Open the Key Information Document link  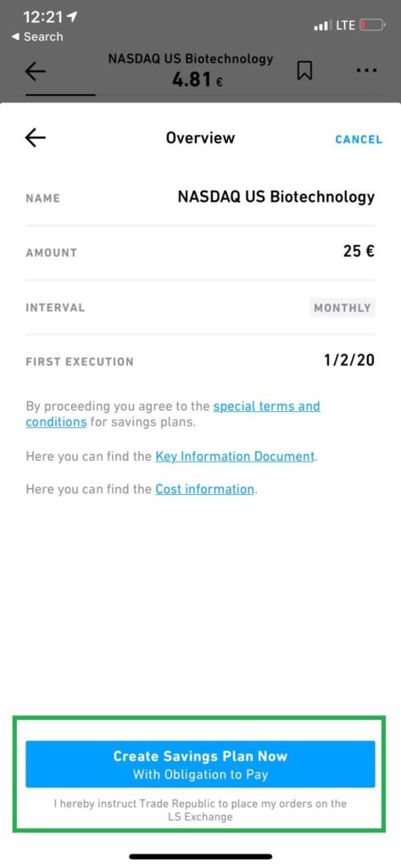tap(235, 457)
